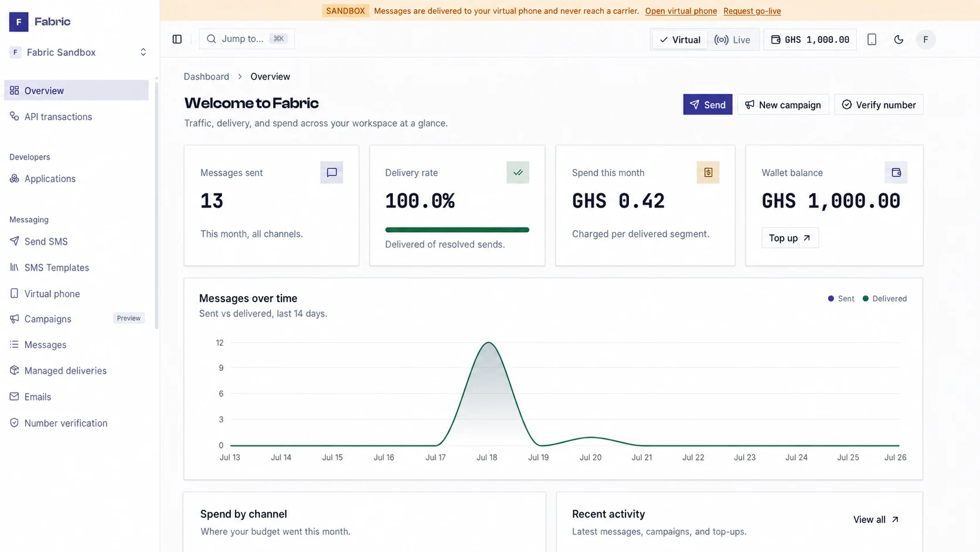This screenshot has height=552, width=980.
Task: Open the user avatar F menu
Action: pyautogui.click(x=925, y=39)
